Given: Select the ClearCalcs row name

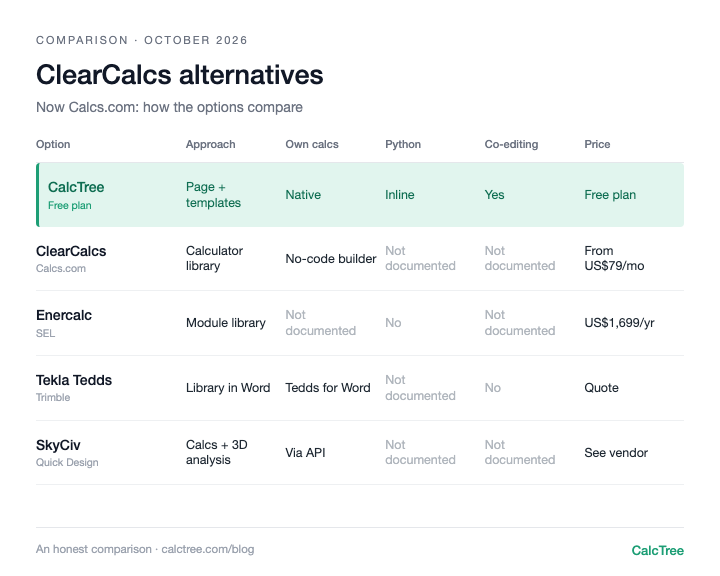Looking at the screenshot, I should (x=71, y=251).
